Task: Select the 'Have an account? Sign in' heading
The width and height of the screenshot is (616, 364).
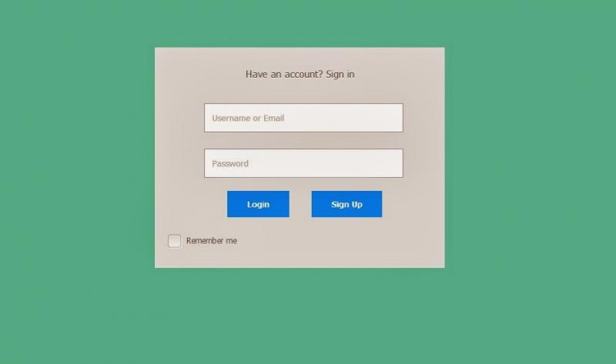Action: point(300,74)
